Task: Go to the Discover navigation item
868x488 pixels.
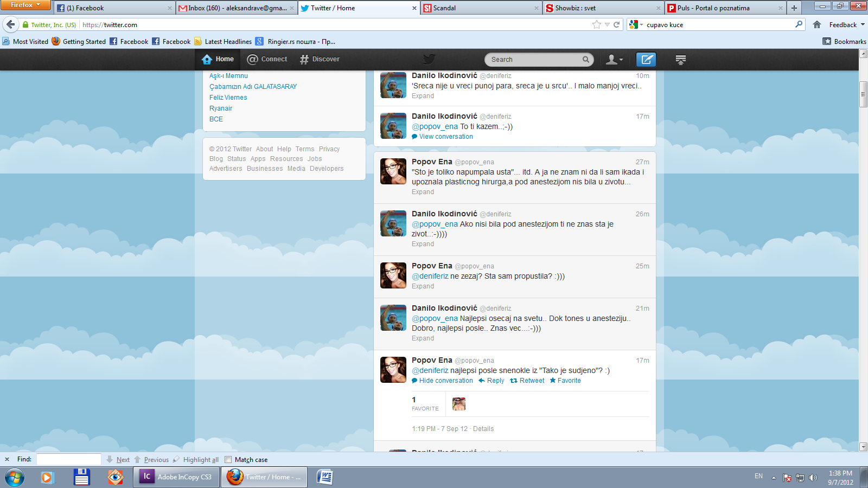Action: (x=320, y=59)
